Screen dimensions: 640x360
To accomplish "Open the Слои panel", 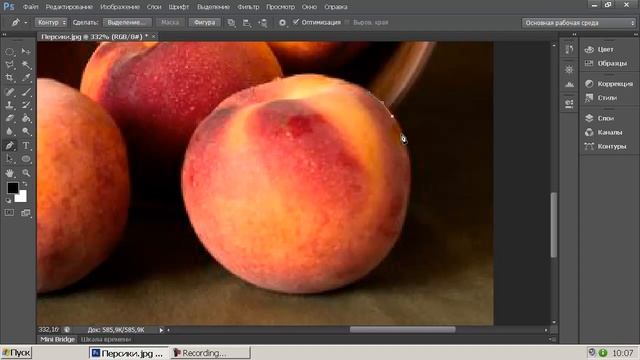I will pyautogui.click(x=599, y=118).
